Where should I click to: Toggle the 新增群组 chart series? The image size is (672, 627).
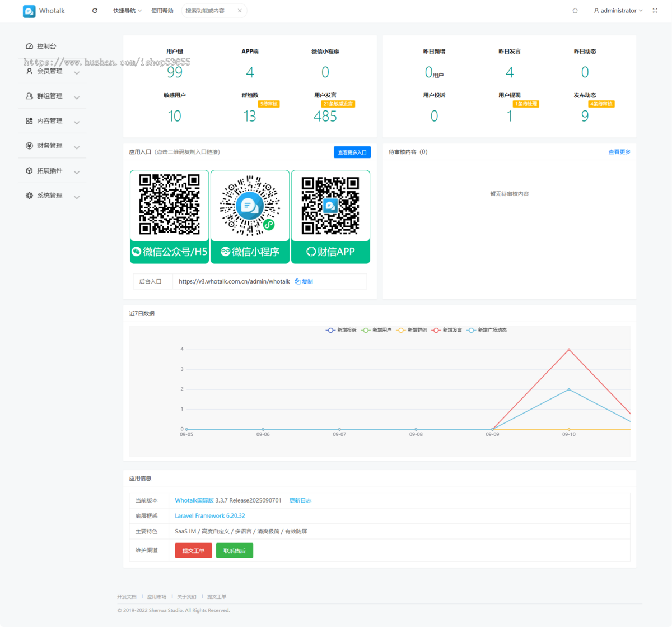coord(412,330)
